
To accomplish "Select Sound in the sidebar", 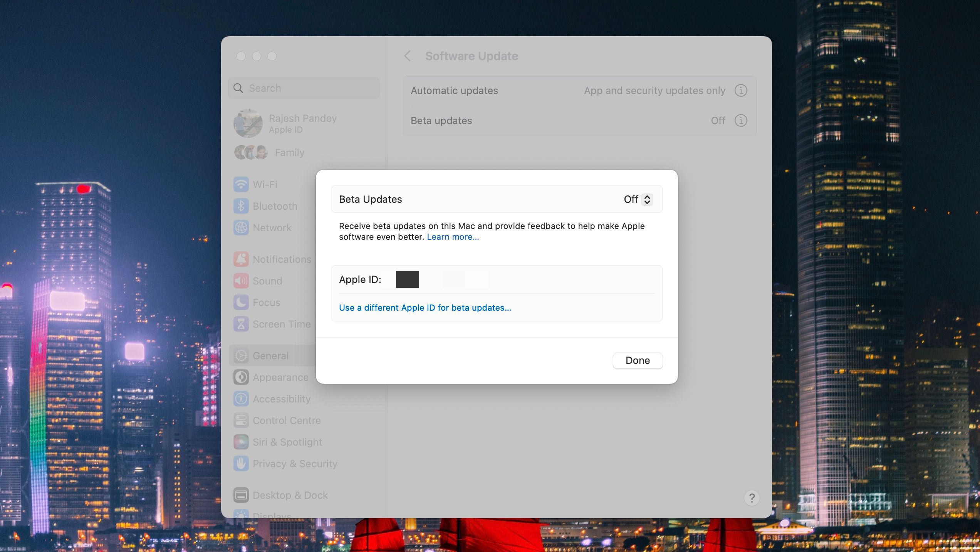I will (x=267, y=281).
